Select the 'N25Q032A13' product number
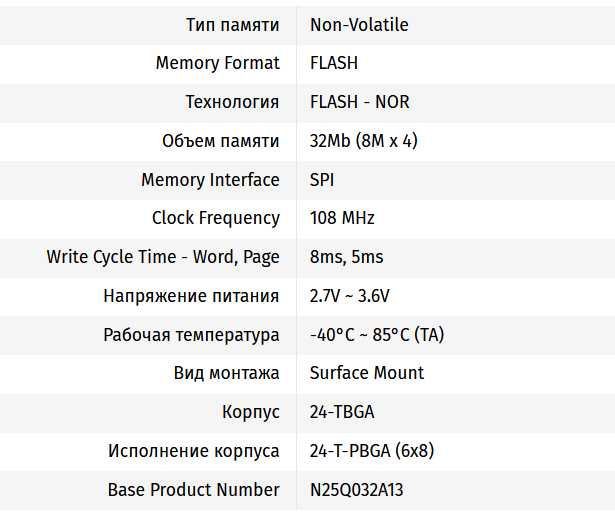 click(357, 490)
